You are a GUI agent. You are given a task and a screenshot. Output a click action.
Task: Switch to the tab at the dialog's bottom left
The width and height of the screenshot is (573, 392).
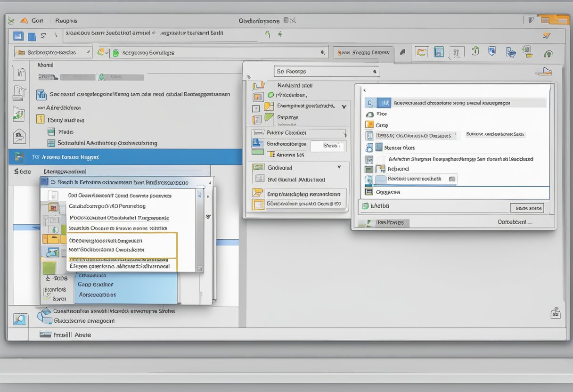point(391,222)
